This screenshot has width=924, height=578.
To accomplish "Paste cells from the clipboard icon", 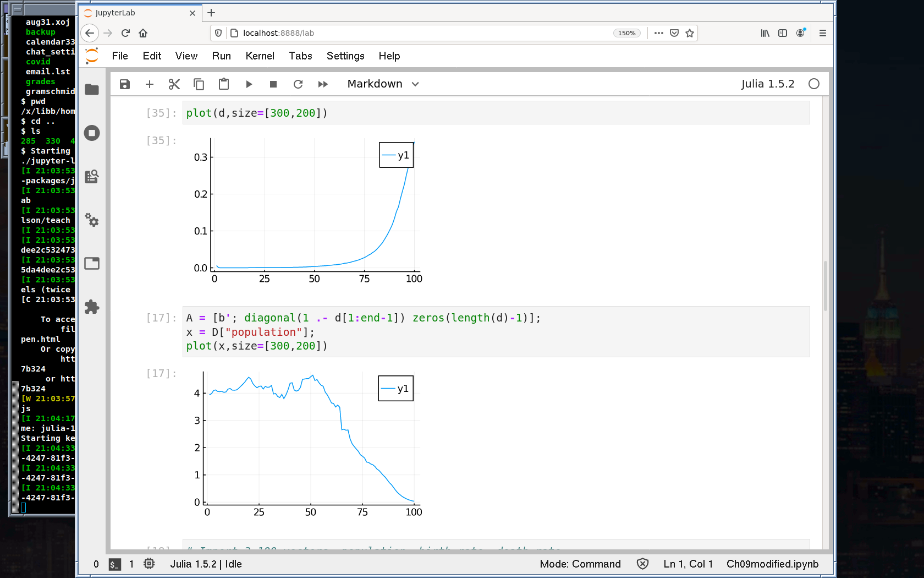I will pos(224,84).
